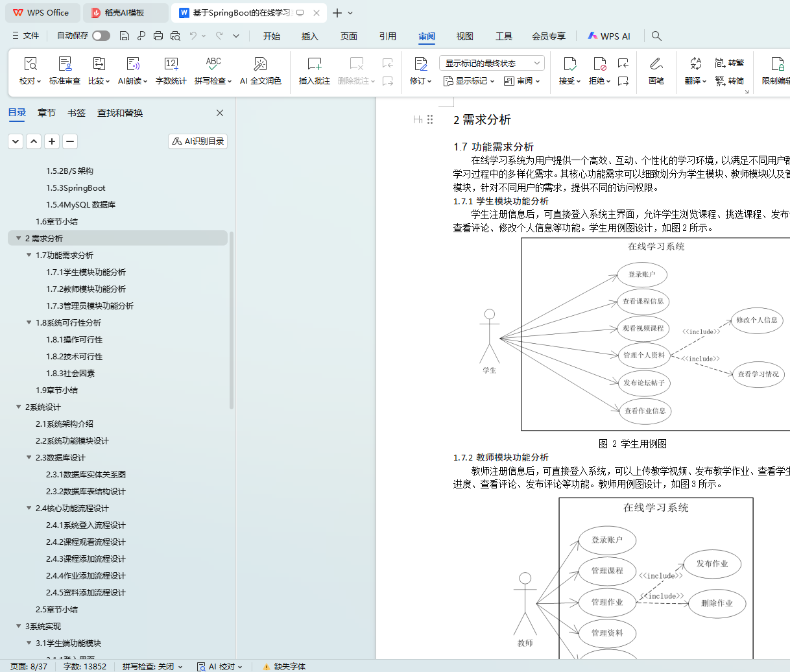Open the AI朗读 read-aloud tool

[132, 64]
